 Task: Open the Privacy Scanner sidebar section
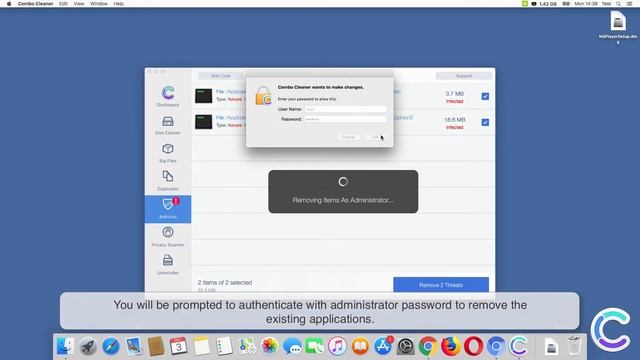point(168,237)
